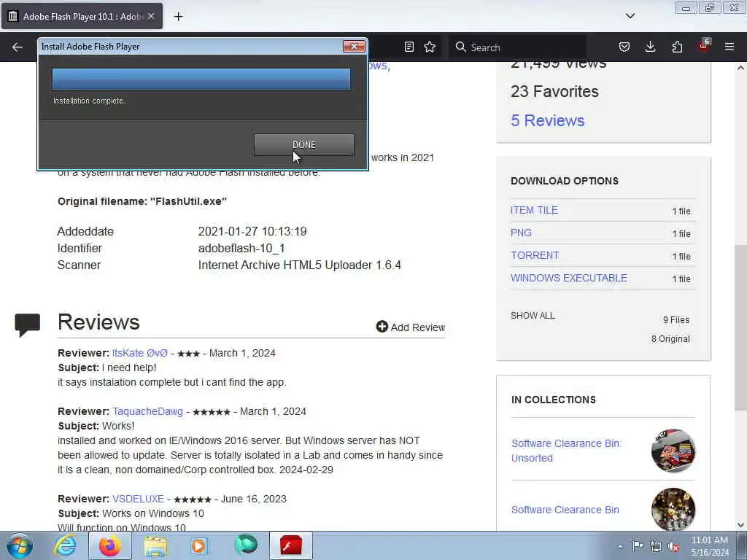Open the network tray icon
Image resolution: width=747 pixels, height=560 pixels.
(x=656, y=546)
